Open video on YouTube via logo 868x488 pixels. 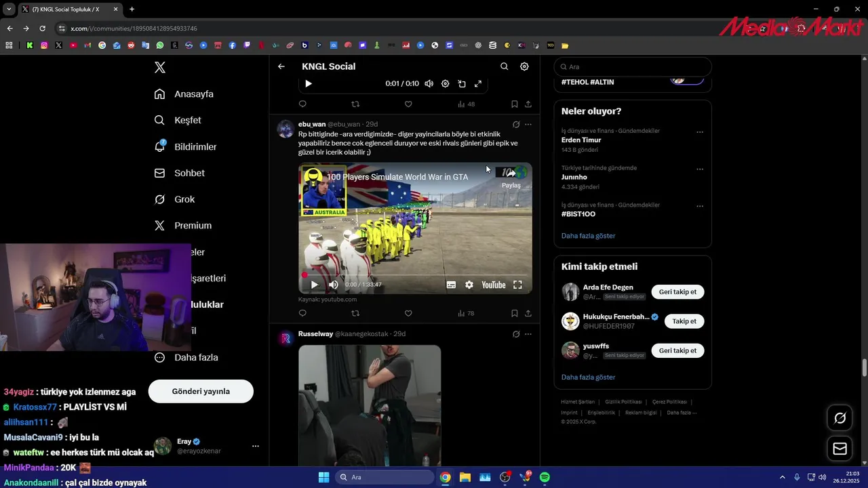[494, 285]
